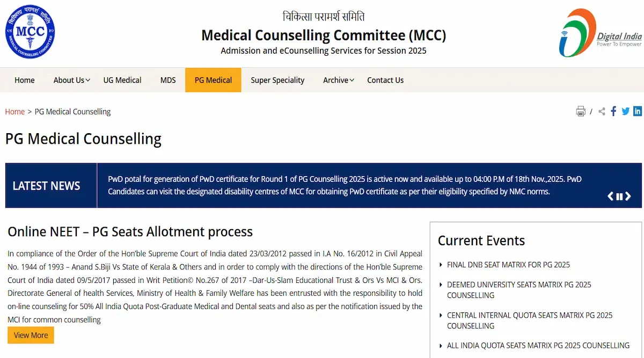644x358 pixels.
Task: Click the View More button
Action: (x=31, y=335)
